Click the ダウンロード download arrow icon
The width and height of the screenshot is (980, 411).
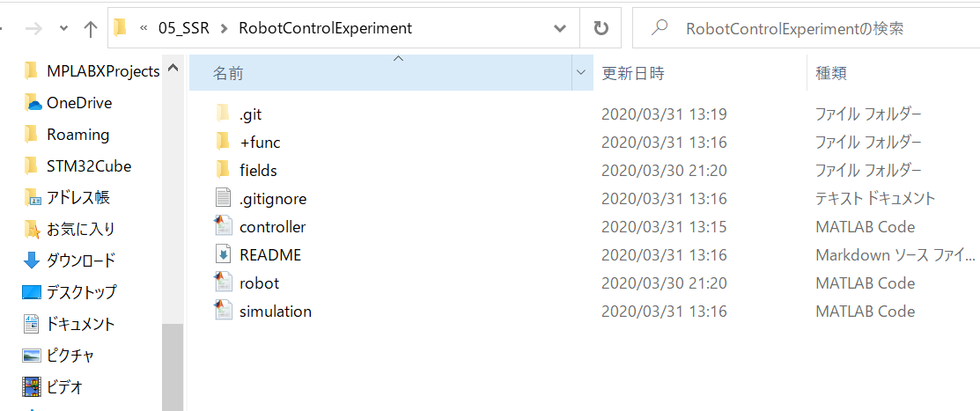[31, 261]
